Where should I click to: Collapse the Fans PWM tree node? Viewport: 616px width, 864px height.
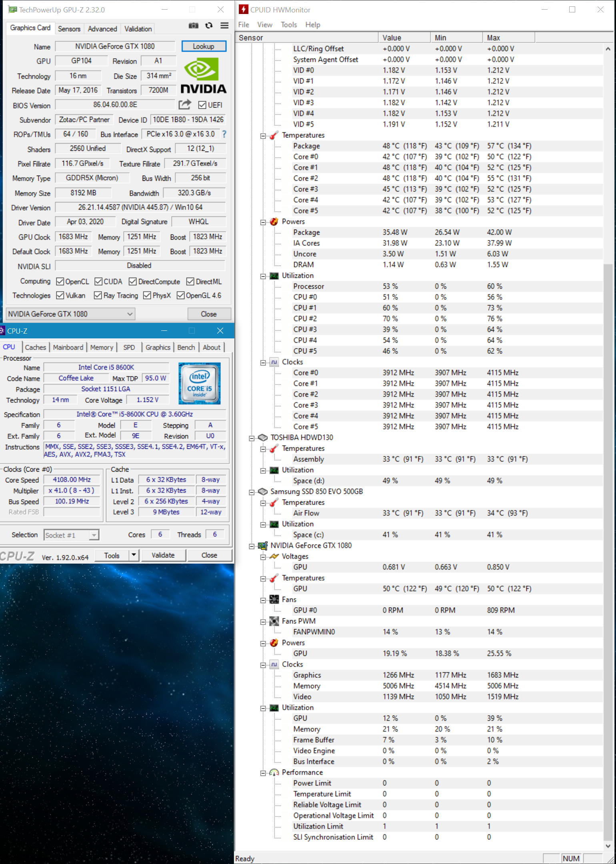[263, 622]
